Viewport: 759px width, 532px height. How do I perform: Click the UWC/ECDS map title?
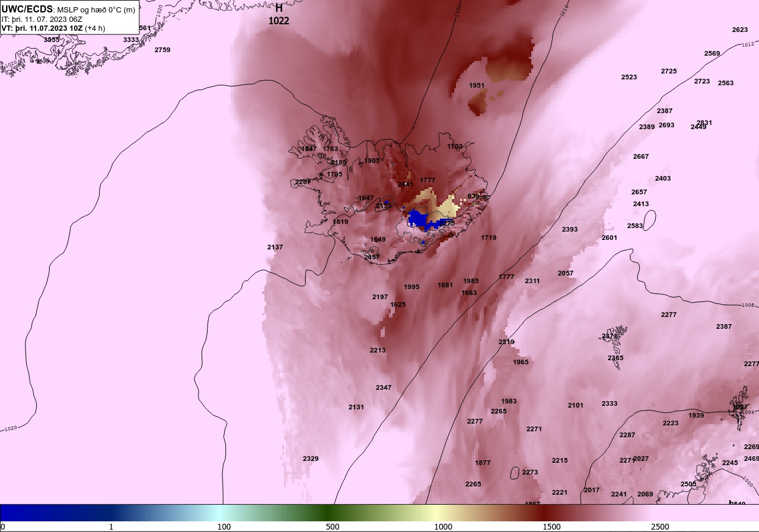[68, 9]
